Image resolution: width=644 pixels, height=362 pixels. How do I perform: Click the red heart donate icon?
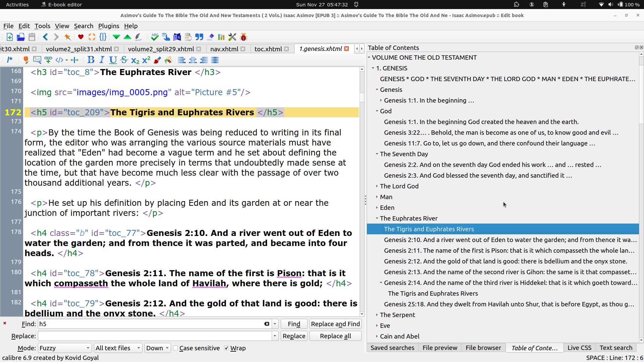(x=80, y=37)
